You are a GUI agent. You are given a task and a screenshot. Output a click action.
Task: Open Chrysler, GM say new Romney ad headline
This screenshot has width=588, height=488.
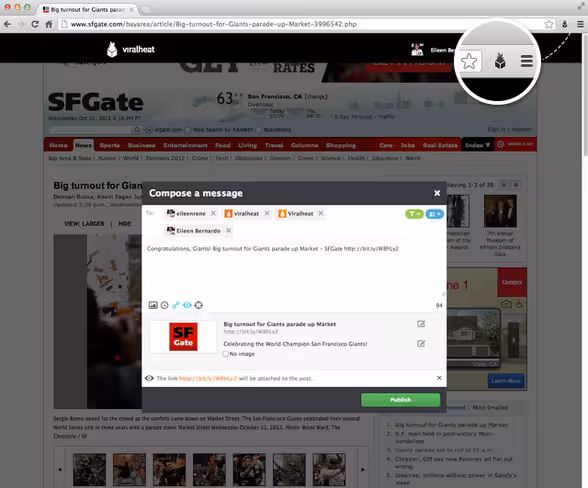click(x=454, y=462)
